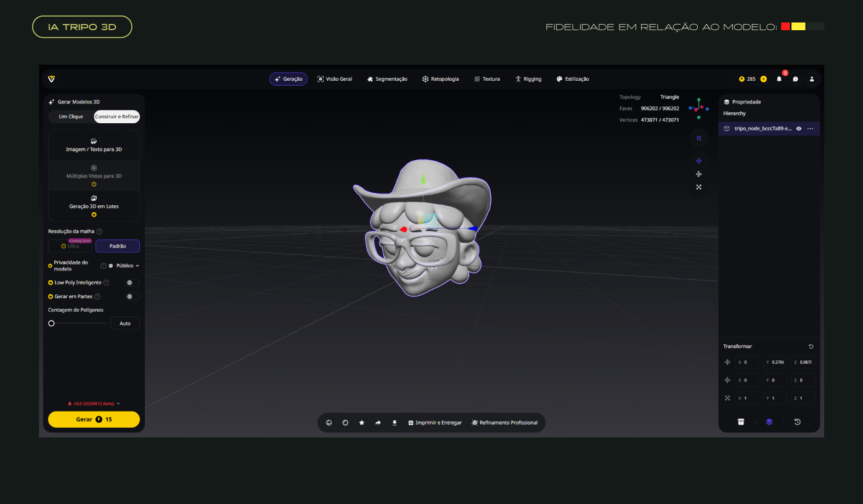Open the three-dot menu for tripo_node
Image resolution: width=863 pixels, height=504 pixels.
(x=810, y=129)
